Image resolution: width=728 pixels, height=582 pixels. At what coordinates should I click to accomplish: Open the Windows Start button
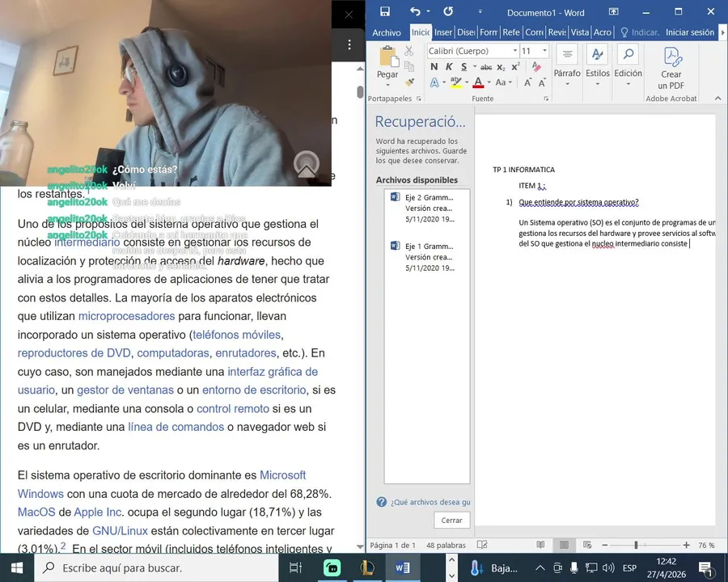pyautogui.click(x=17, y=567)
